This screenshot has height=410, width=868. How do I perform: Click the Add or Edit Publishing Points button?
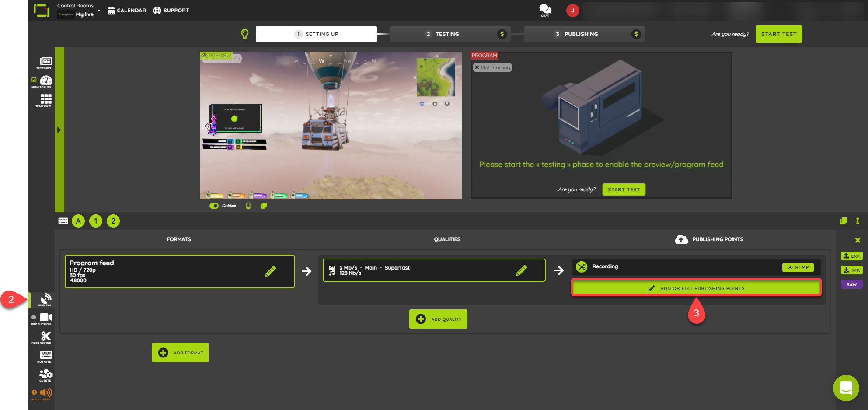[x=696, y=288]
